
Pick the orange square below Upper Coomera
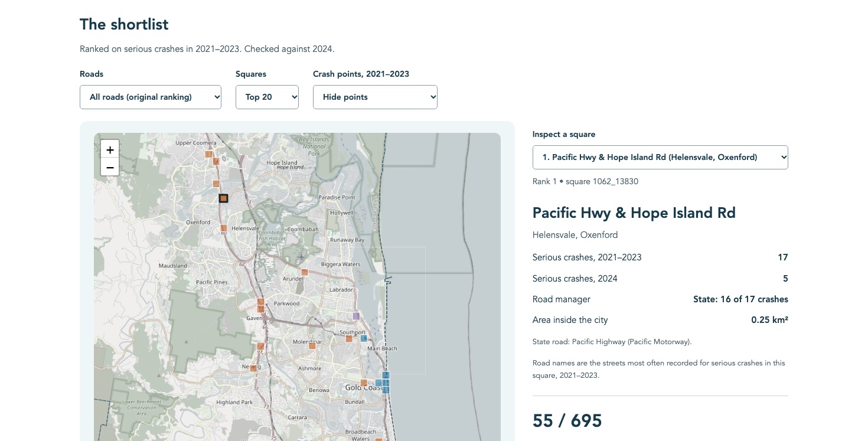[208, 154]
